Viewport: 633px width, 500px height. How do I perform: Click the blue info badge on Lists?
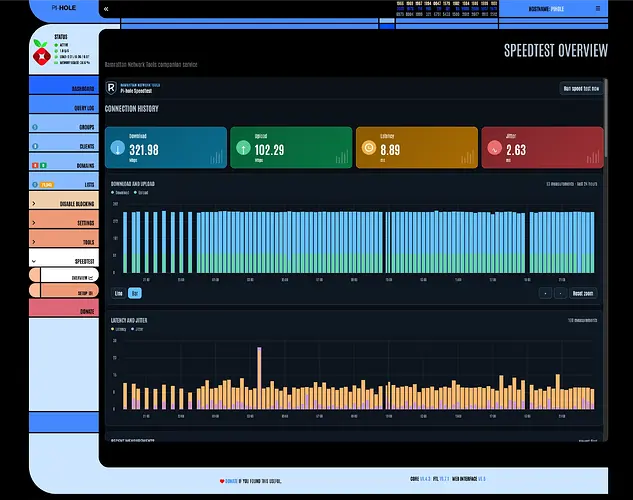(35, 185)
